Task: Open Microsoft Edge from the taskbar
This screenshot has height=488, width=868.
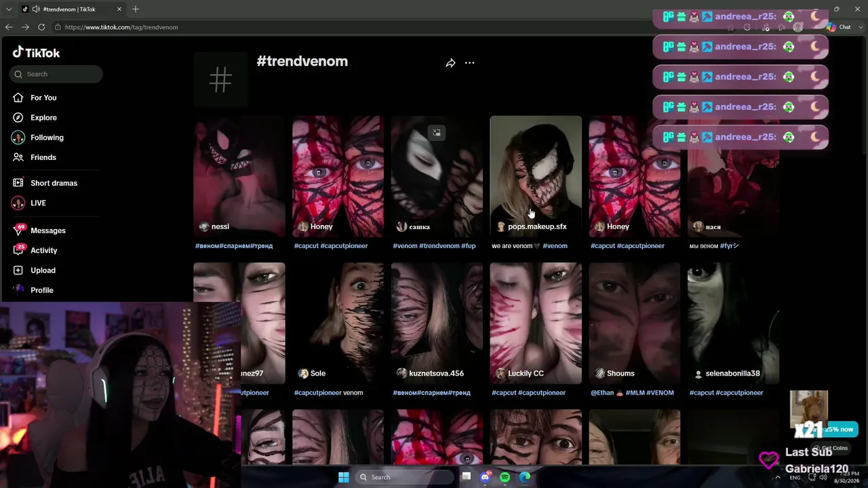Action: point(525,477)
